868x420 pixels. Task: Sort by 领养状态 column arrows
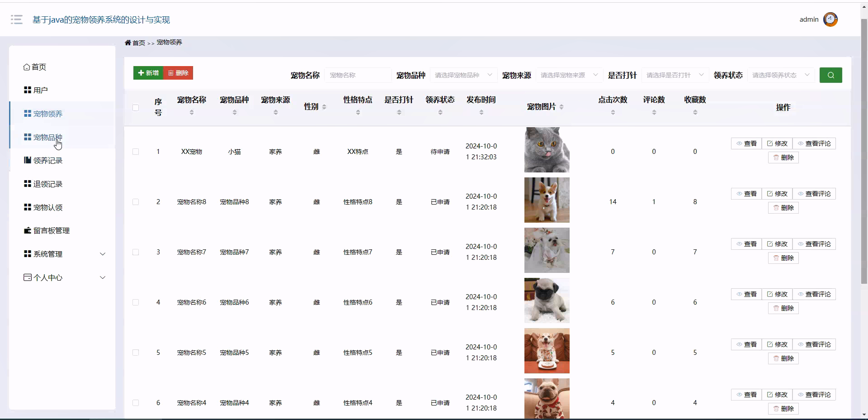[440, 112]
